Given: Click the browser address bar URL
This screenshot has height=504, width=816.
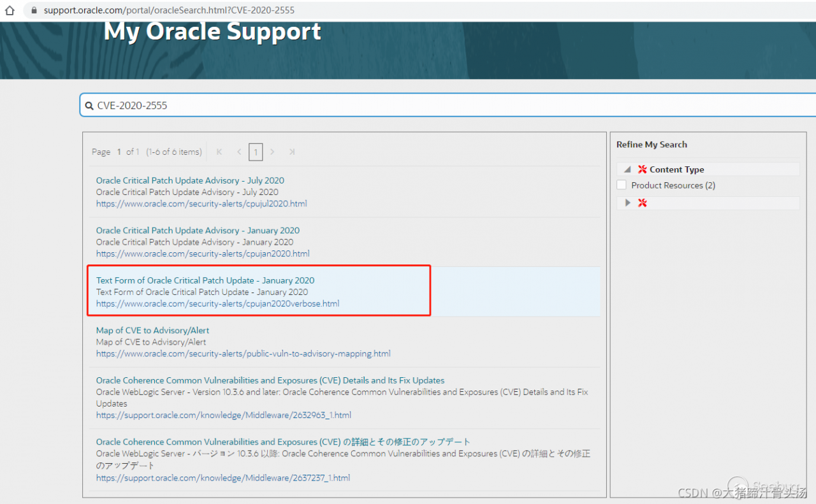Looking at the screenshot, I should tap(169, 10).
